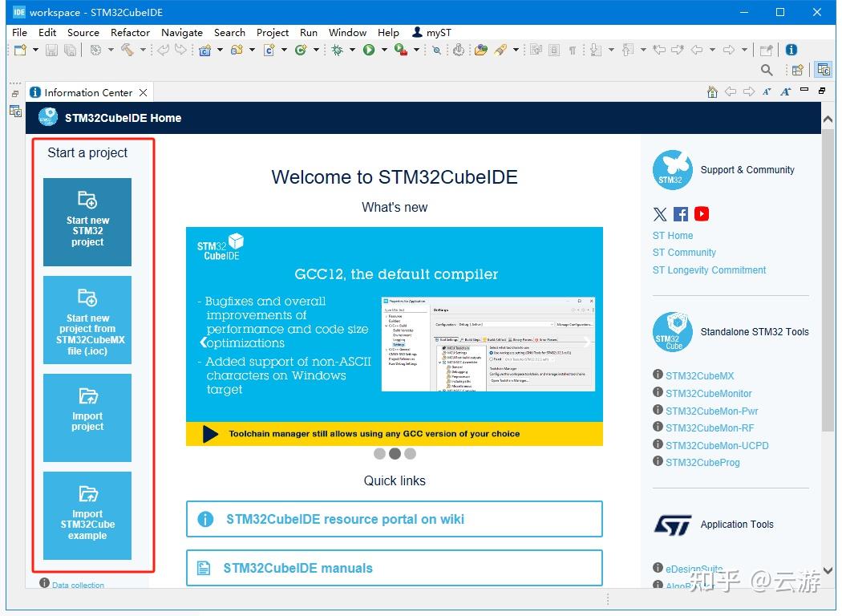Run the application with the green play icon
The width and height of the screenshot is (842, 616).
click(x=369, y=50)
